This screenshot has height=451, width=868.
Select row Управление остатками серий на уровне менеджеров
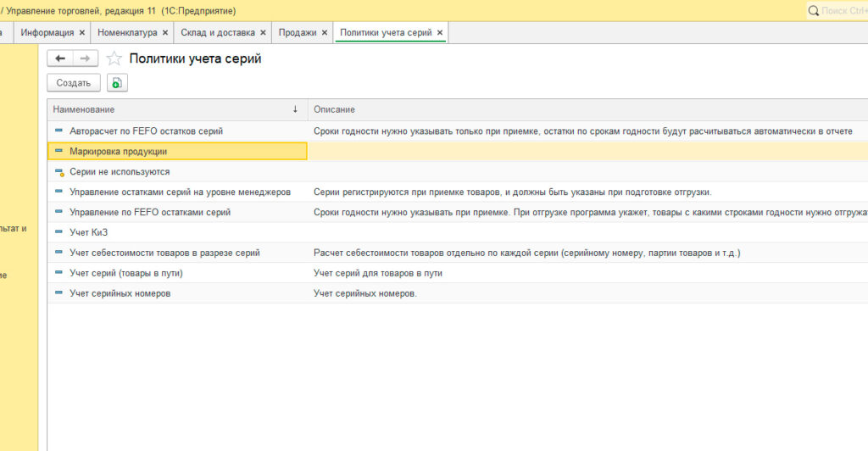(457, 192)
